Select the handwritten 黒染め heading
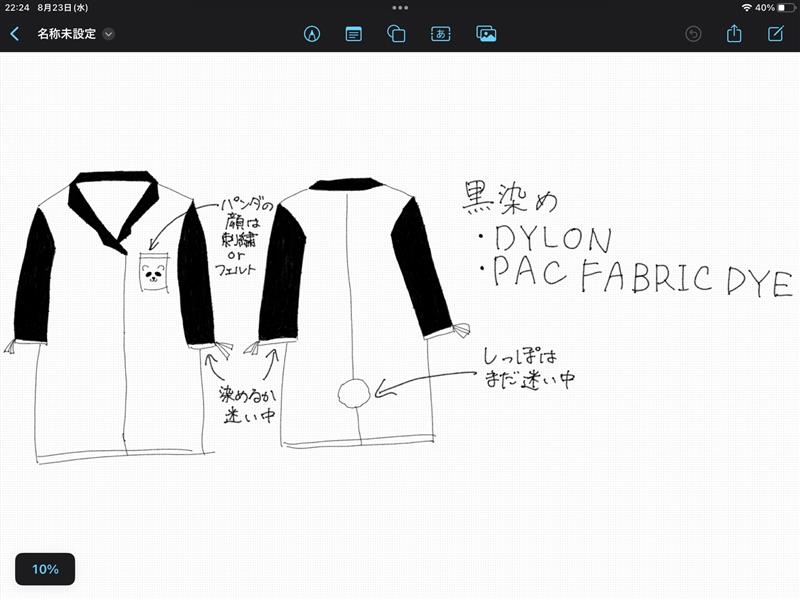 (508, 199)
